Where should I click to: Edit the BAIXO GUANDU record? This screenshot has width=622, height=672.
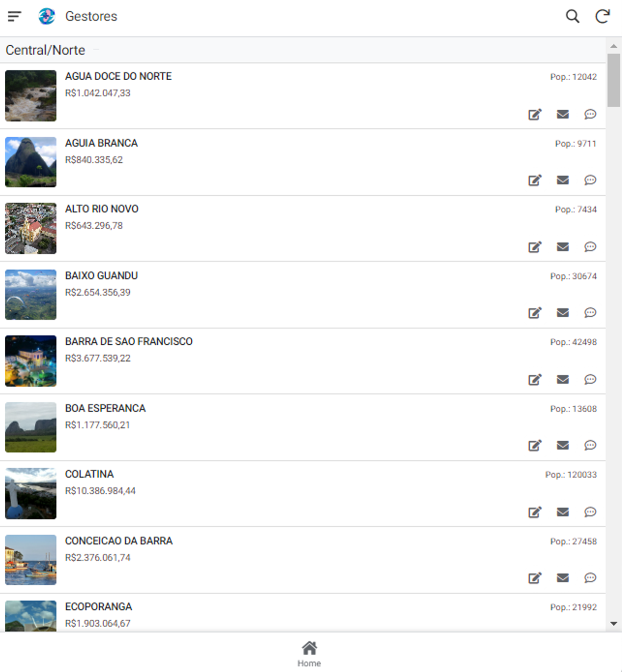coord(534,313)
